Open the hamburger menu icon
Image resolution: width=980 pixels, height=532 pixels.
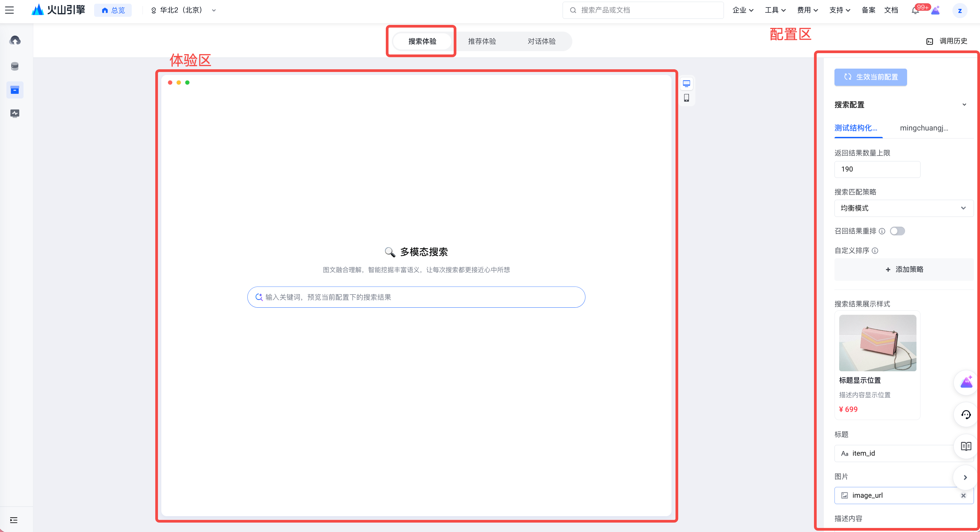(9, 10)
